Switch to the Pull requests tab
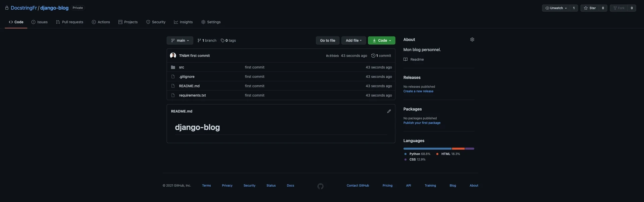The width and height of the screenshot is (644, 202). coord(69,22)
